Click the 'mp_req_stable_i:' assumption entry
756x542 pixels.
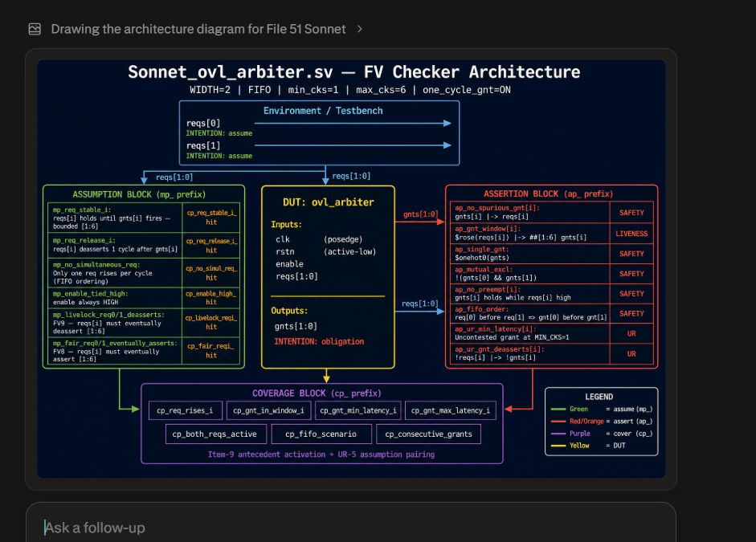pos(115,218)
